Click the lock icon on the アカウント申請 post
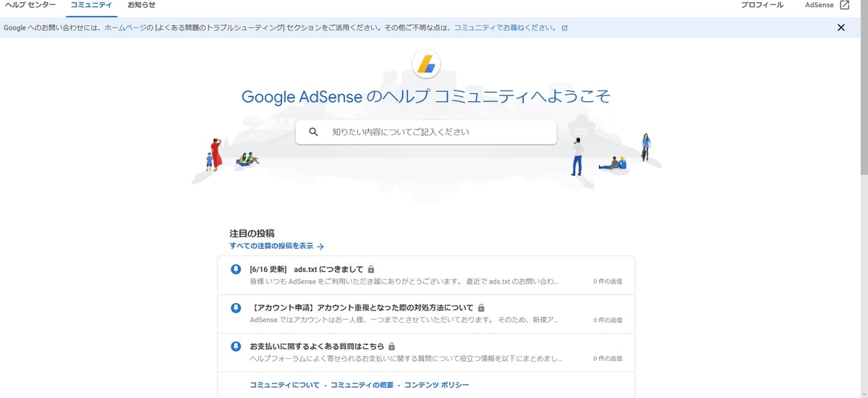 481,308
